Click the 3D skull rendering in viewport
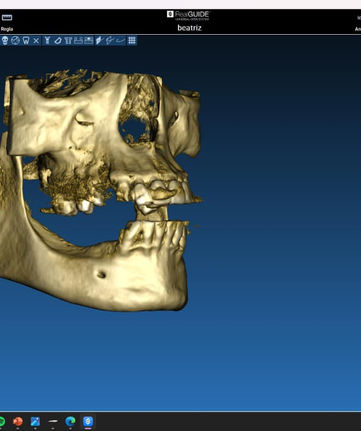 [100, 190]
